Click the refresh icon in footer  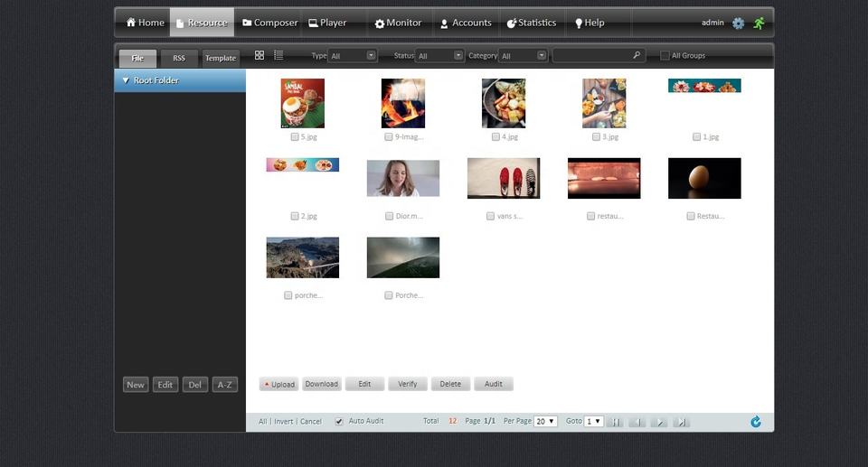point(755,422)
